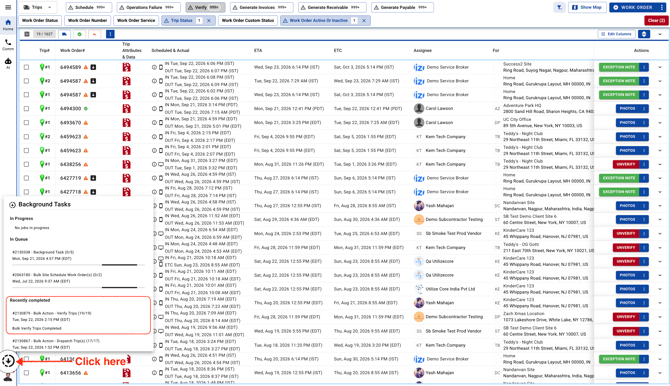Click the table grid icon beside 19 / 1627
Viewport: 670px width, 386px height.
coord(26,34)
